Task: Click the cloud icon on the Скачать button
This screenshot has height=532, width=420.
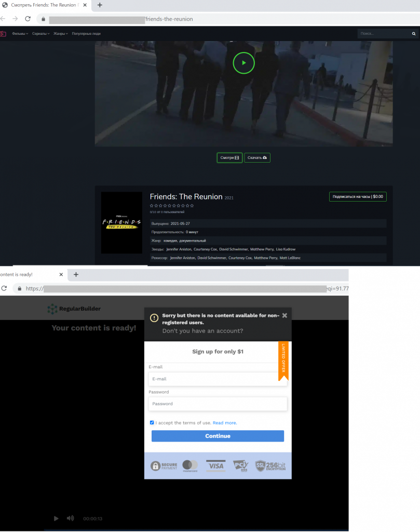Action: pos(265,157)
